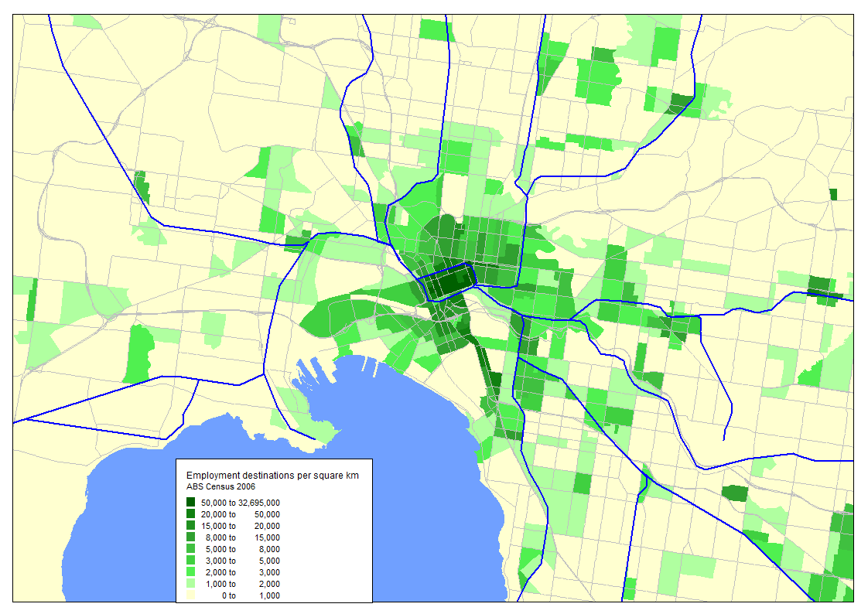Click the darkest green central CBD rectangle
This screenshot has width=868, height=614.
pyautogui.click(x=448, y=281)
